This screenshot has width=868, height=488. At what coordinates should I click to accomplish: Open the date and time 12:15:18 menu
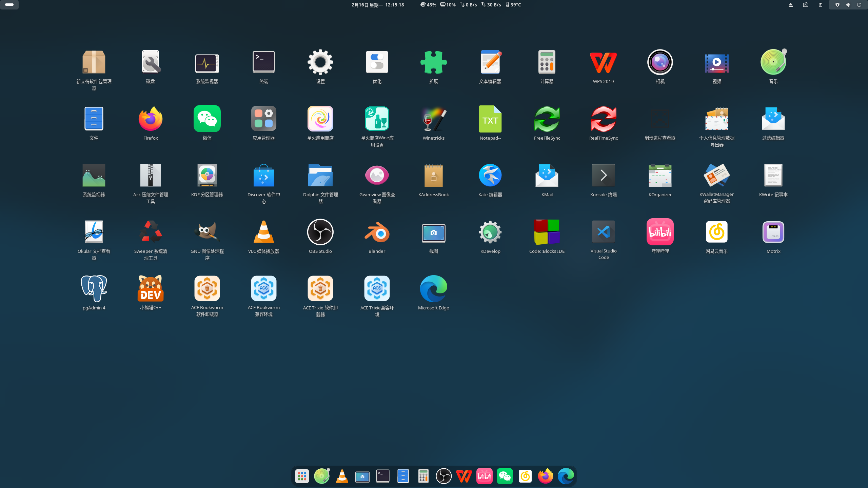tap(378, 5)
